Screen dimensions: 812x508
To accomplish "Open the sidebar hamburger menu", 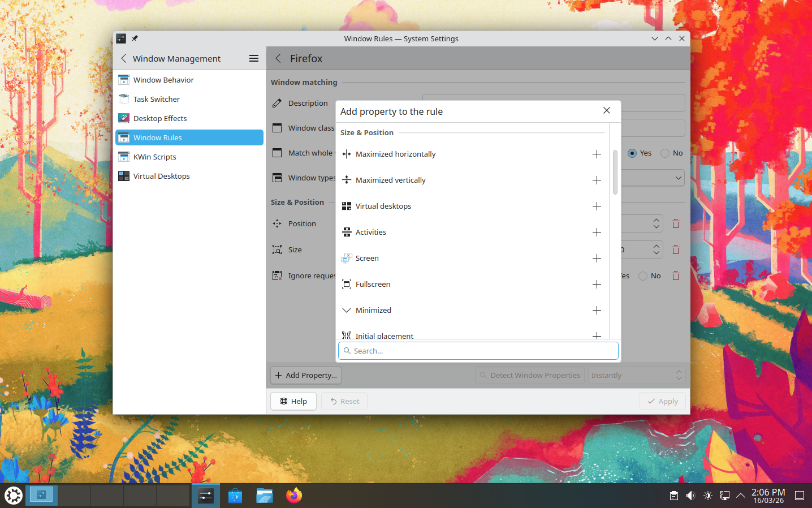I will tap(254, 58).
